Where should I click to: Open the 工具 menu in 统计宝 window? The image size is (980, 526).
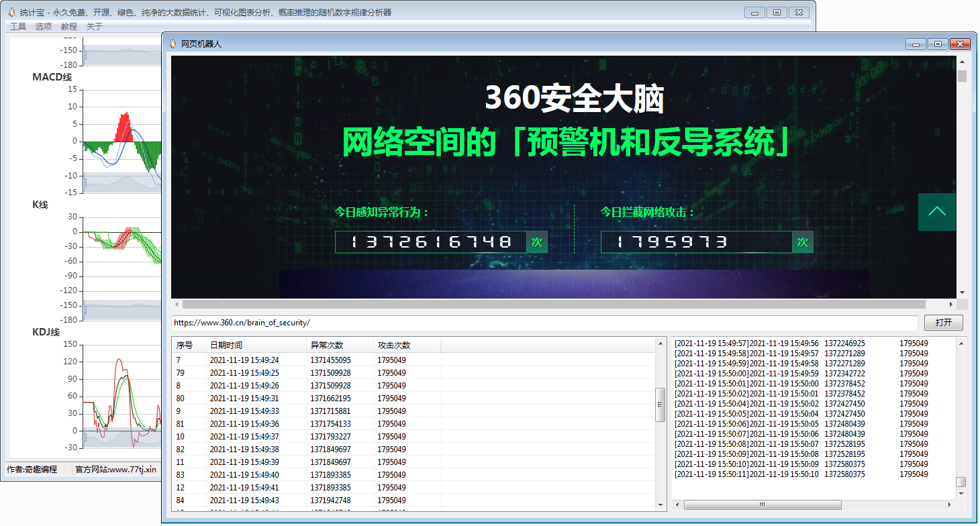point(18,26)
